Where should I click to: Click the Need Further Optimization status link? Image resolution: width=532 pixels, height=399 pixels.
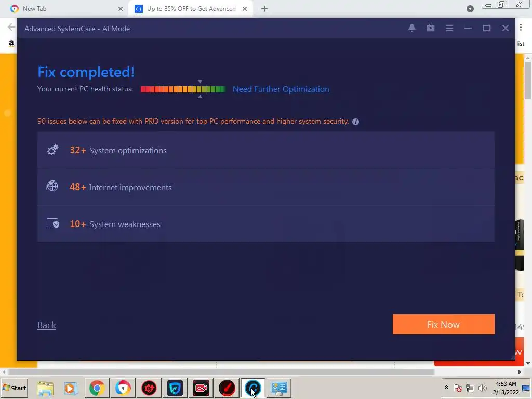click(281, 89)
